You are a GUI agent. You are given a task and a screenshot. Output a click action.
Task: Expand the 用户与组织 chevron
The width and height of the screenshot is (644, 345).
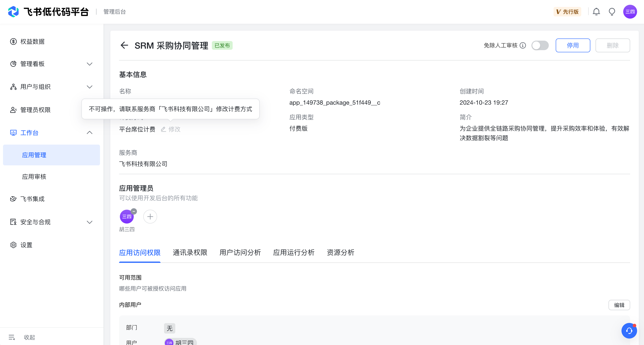pyautogui.click(x=90, y=87)
